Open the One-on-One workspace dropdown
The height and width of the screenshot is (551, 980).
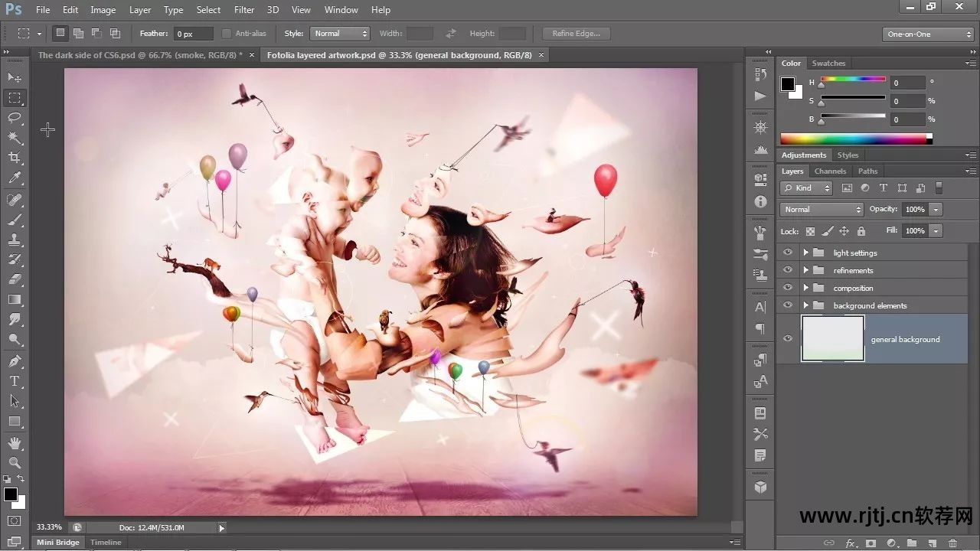[x=927, y=34]
